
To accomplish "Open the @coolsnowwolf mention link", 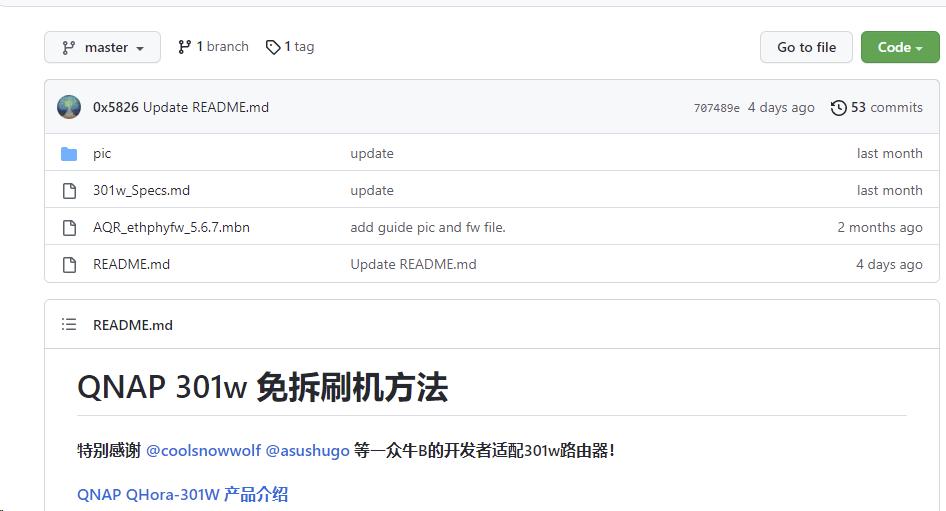I will 203,451.
